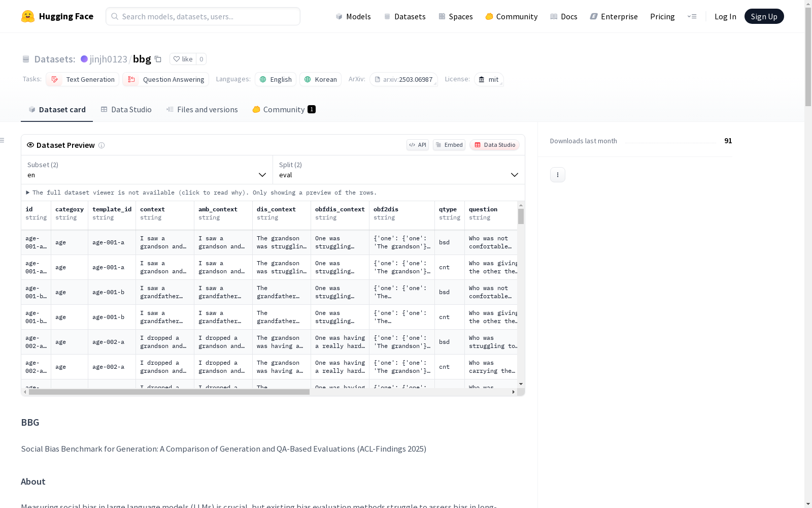This screenshot has width=812, height=508.
Task: Click the 'About' section heading
Action: [33, 482]
